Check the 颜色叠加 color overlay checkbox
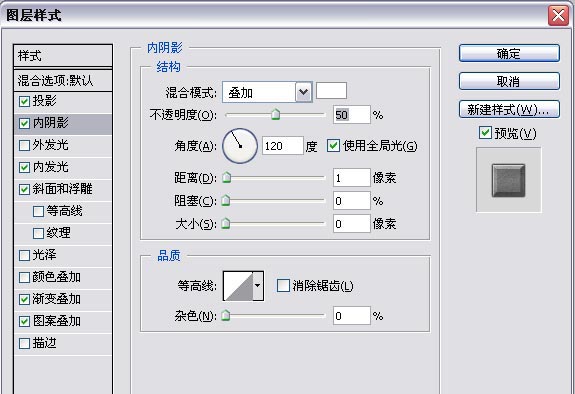Viewport: 575px width, 394px height. (x=24, y=277)
